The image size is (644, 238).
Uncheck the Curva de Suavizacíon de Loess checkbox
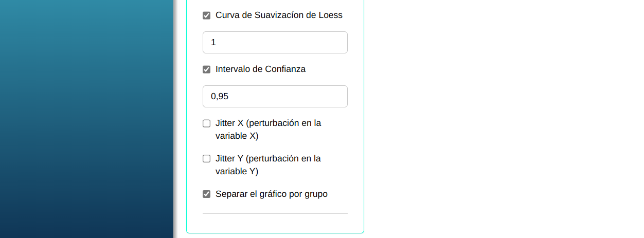pos(207,15)
